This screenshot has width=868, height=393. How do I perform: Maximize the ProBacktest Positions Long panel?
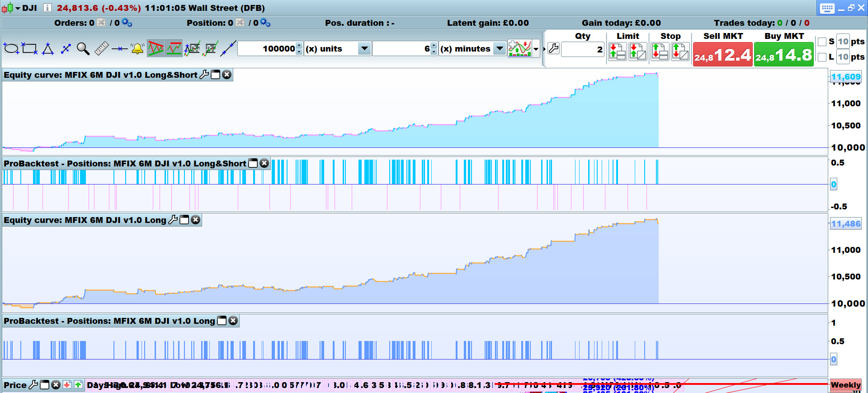[x=222, y=321]
